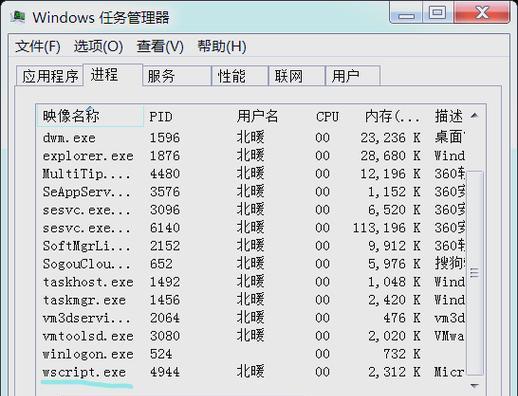Switch to the 服务 tab
Image resolution: width=518 pixels, height=396 pixels.
177,76
